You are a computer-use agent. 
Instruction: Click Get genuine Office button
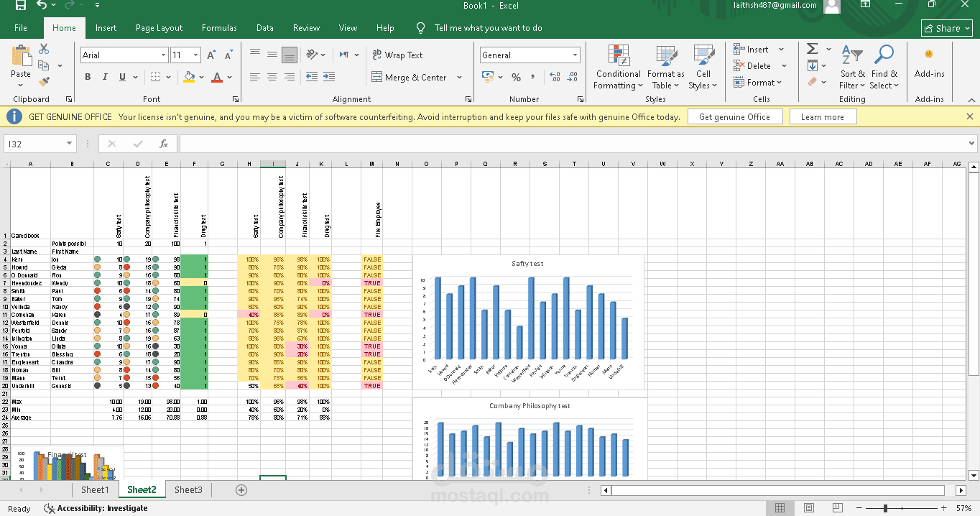click(x=734, y=117)
